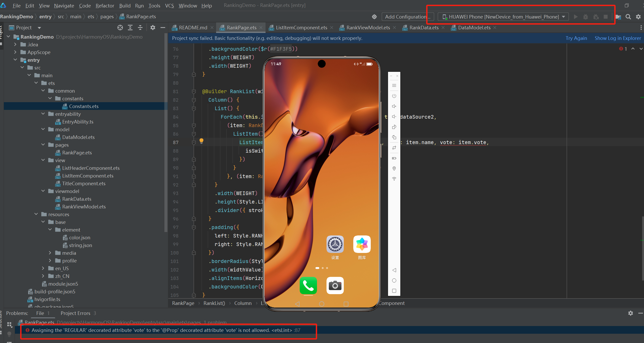The width and height of the screenshot is (644, 343).
Task: Jump to next highlighted error arrow
Action: point(641,49)
